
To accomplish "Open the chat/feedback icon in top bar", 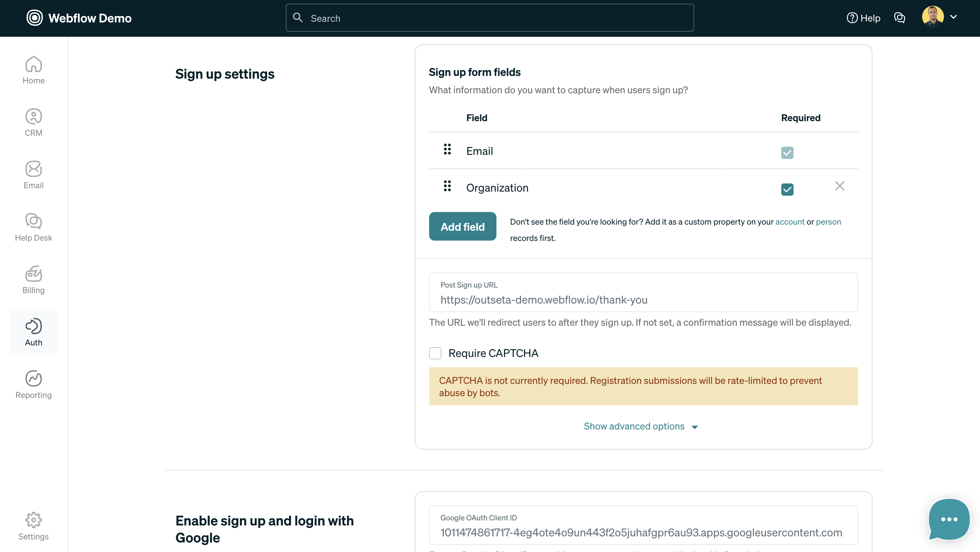I will point(900,17).
